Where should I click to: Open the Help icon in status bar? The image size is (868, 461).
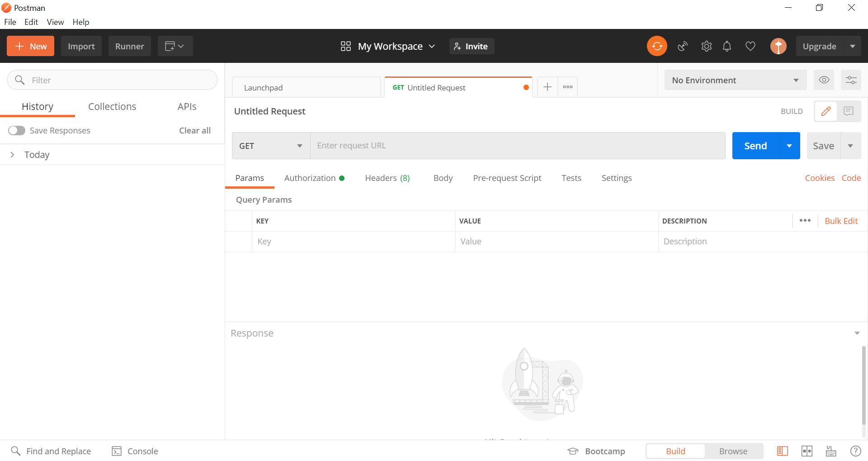tap(856, 451)
